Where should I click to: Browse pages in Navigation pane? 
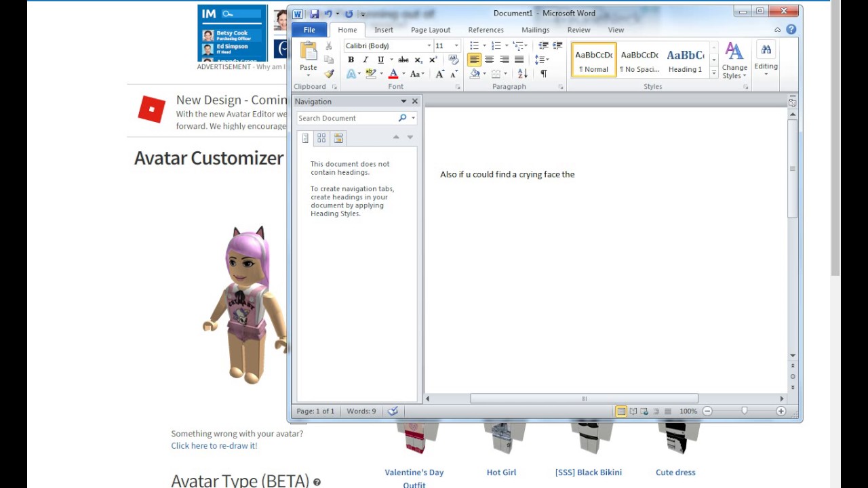click(x=321, y=138)
